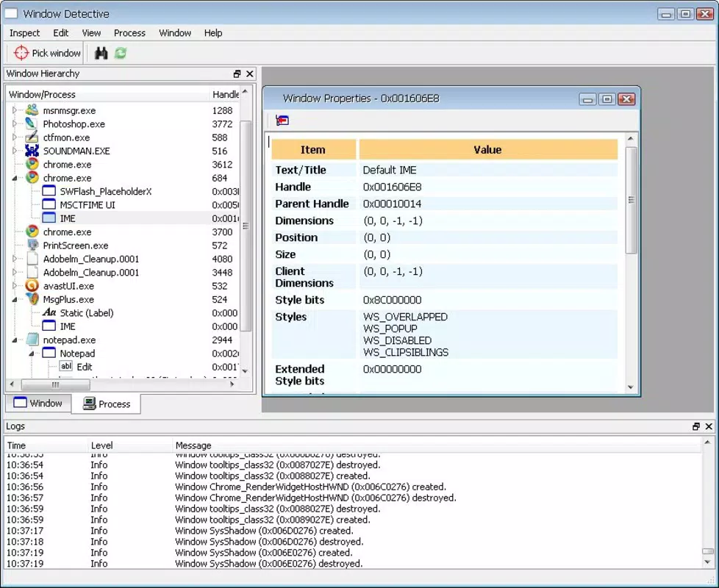Expand the avastUI.exe tree node
The image size is (719, 588).
tap(14, 286)
